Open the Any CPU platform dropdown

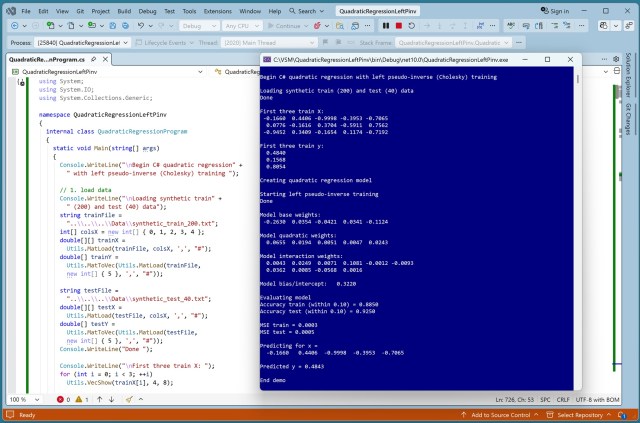(242, 26)
